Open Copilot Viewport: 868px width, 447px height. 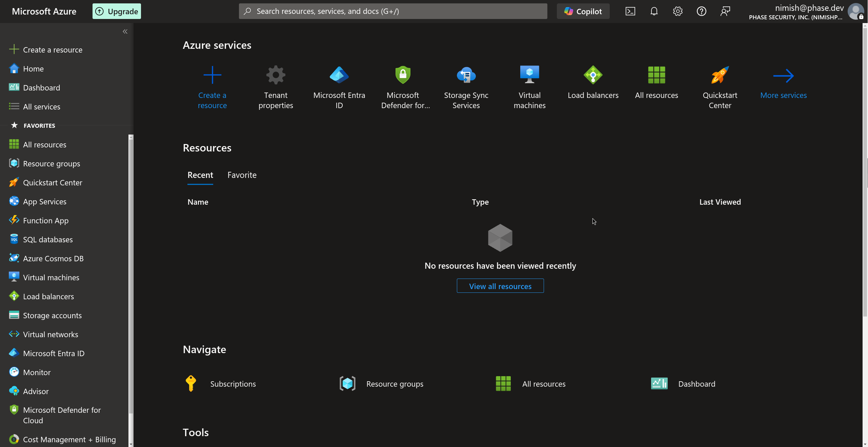tap(583, 11)
